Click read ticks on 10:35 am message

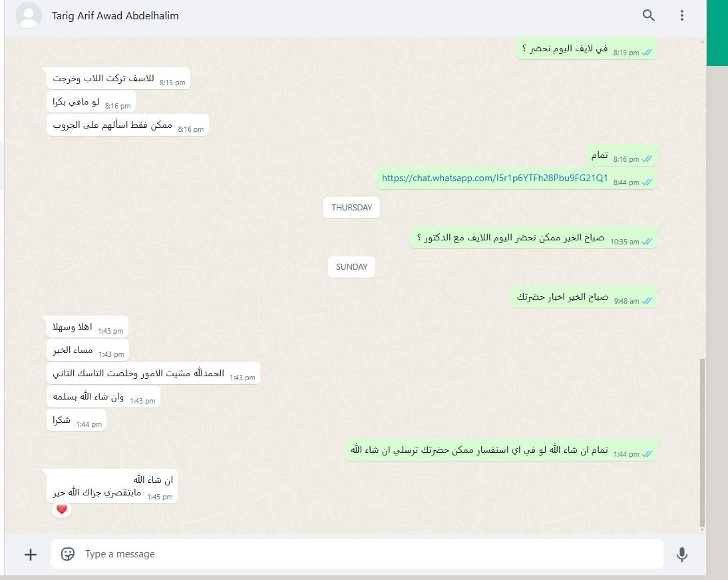click(x=647, y=242)
